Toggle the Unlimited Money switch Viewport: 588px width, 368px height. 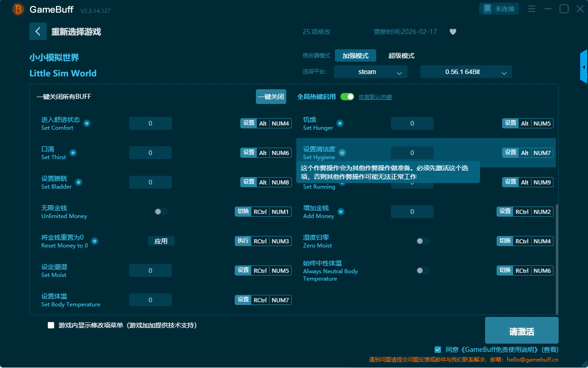click(x=161, y=212)
